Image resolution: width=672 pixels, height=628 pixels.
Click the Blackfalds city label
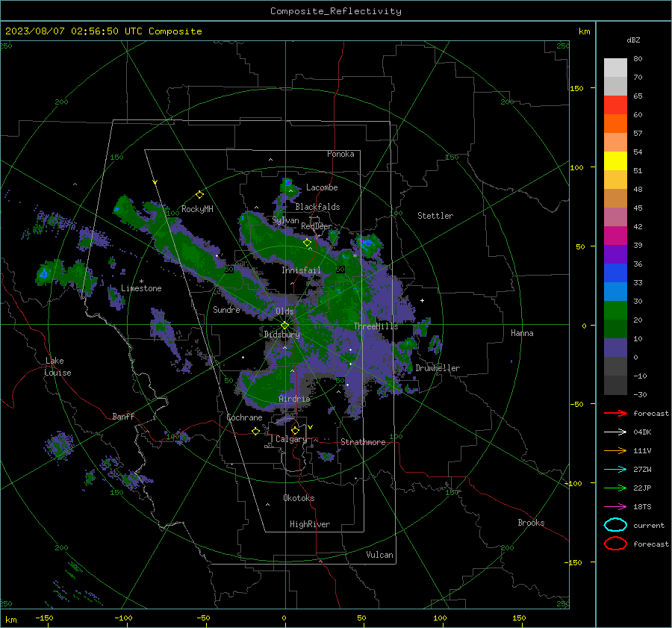tap(317, 207)
